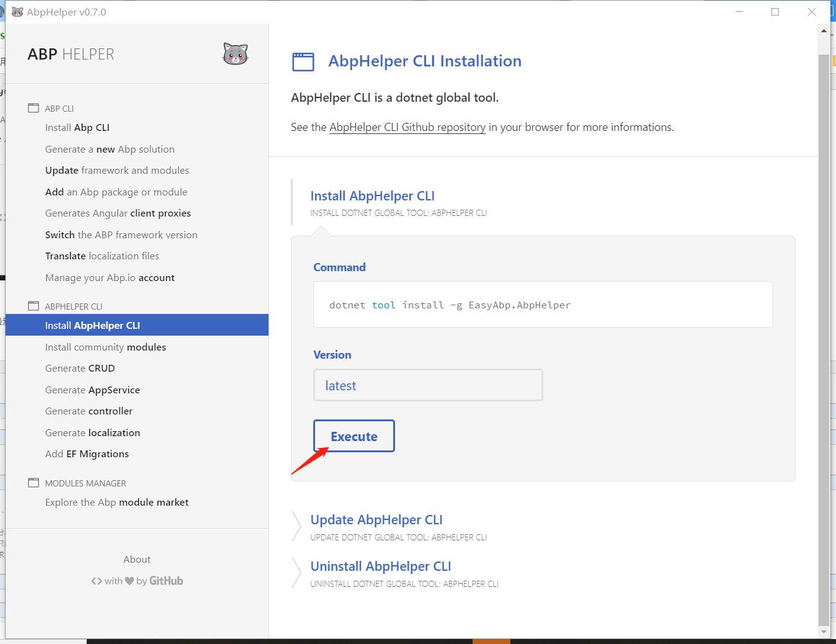
Task: Click the MODULES MANAGER section window icon
Action: pyautogui.click(x=33, y=483)
